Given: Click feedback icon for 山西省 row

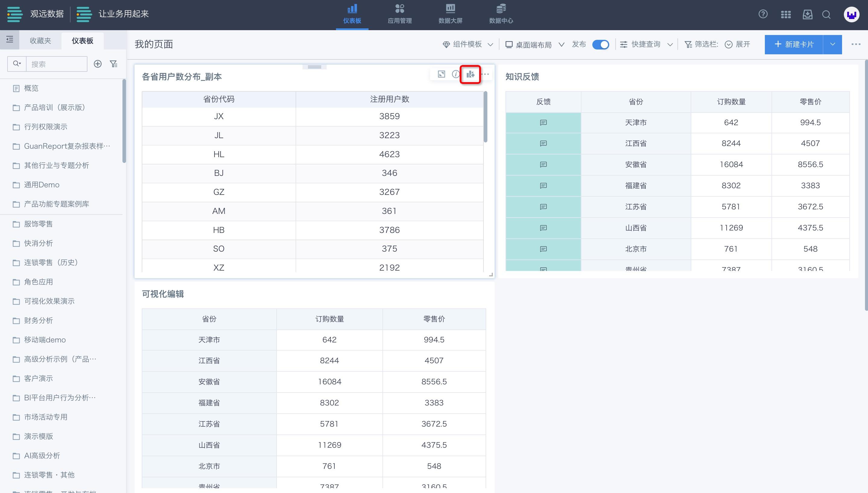Looking at the screenshot, I should 543,228.
